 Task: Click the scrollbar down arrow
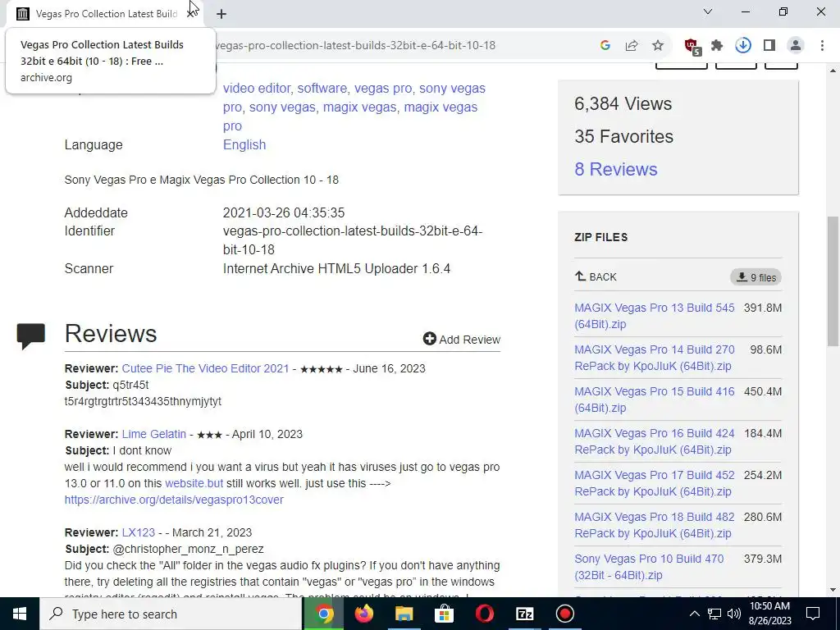tap(833, 590)
